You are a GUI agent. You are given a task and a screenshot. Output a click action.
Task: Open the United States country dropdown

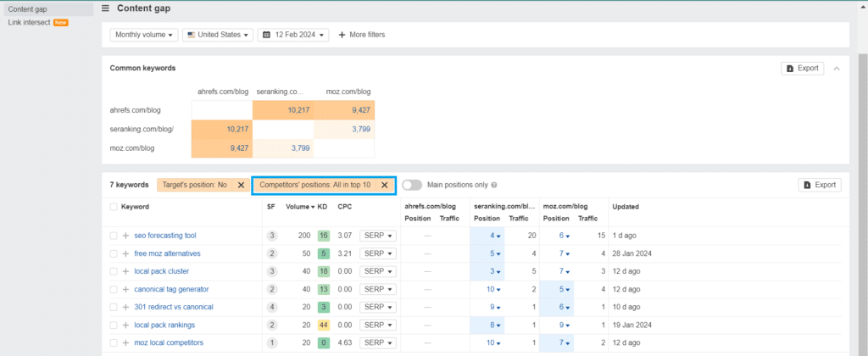click(x=218, y=35)
